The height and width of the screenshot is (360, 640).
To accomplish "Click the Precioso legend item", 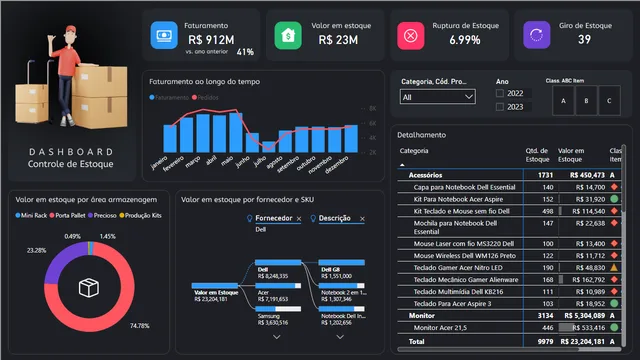I will pos(102,216).
